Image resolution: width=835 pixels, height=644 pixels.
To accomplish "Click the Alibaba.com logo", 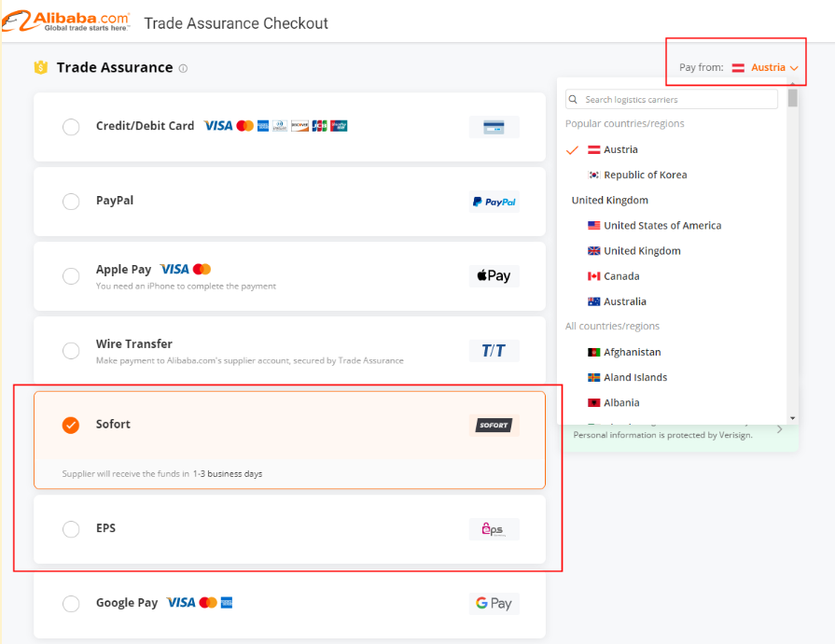I will 65,21.
